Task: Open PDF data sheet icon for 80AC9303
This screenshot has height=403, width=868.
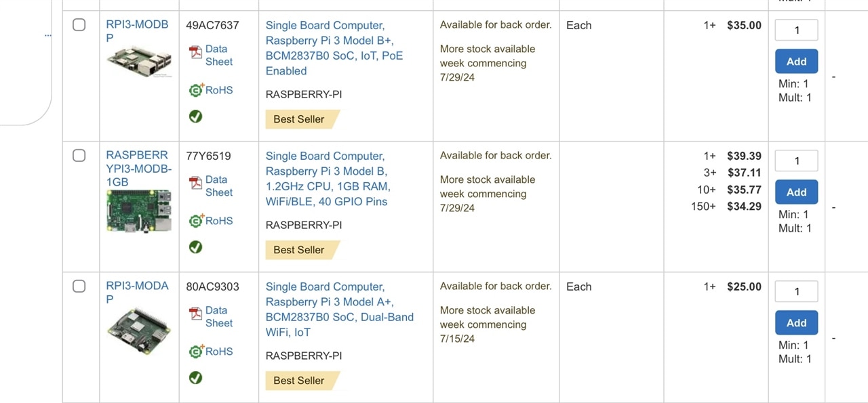Action: (x=196, y=314)
